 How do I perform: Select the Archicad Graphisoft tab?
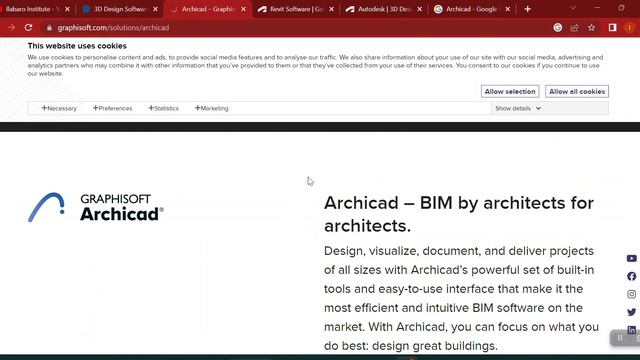(x=208, y=9)
